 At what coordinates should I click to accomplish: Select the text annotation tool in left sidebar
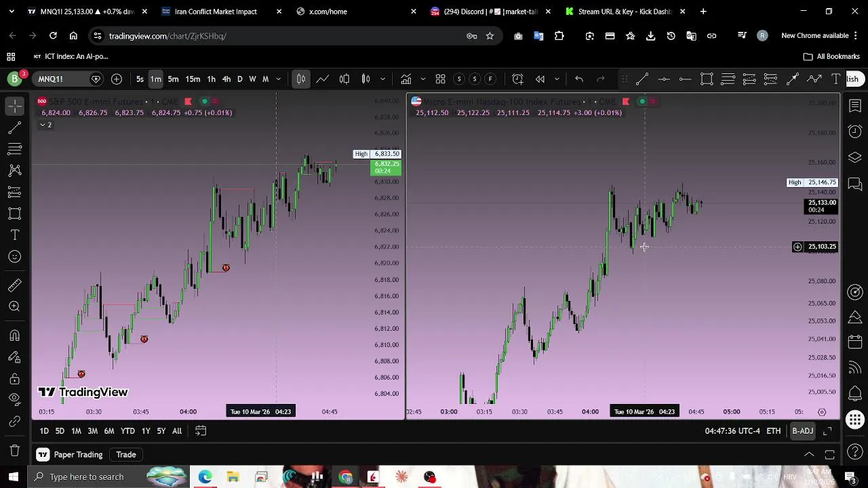tap(14, 235)
